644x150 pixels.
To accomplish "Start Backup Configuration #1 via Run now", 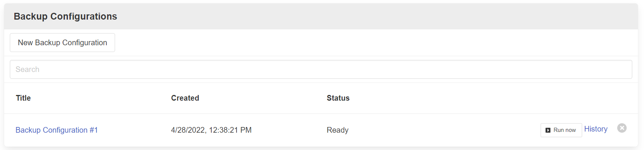I will 561,130.
